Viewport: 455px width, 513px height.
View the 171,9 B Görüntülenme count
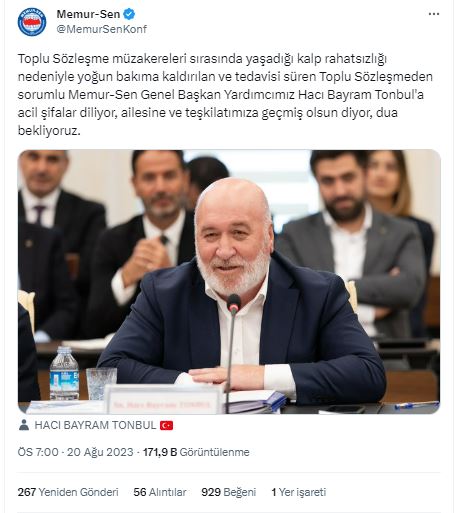tap(196, 452)
